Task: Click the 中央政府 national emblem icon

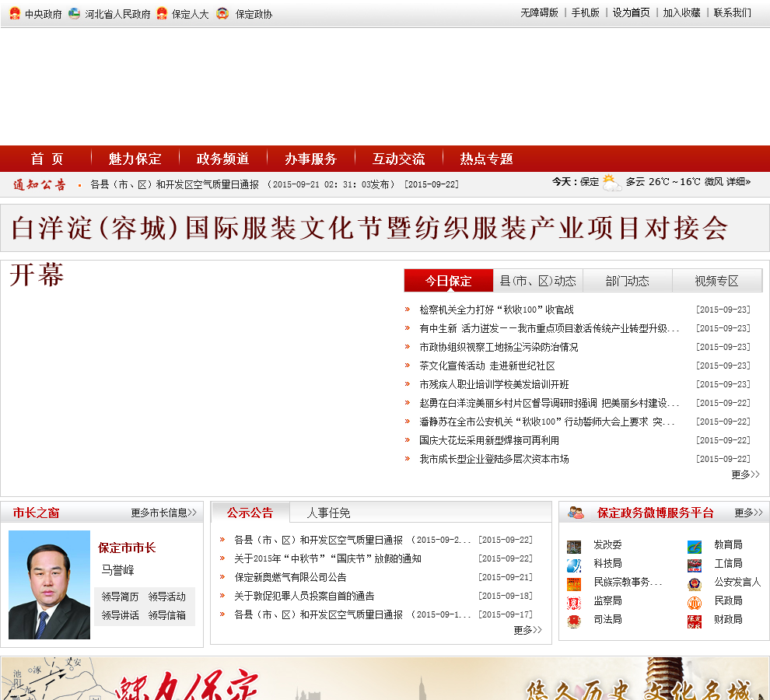Action: click(x=16, y=13)
